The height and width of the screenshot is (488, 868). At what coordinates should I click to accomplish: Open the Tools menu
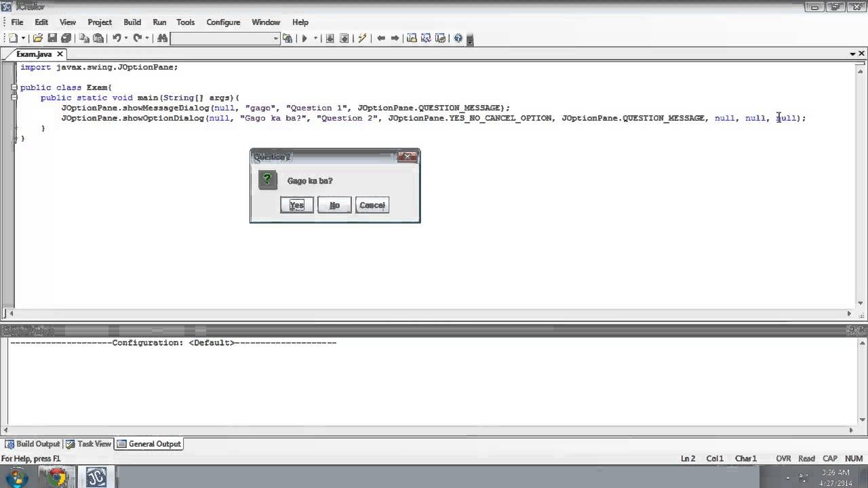pos(186,22)
